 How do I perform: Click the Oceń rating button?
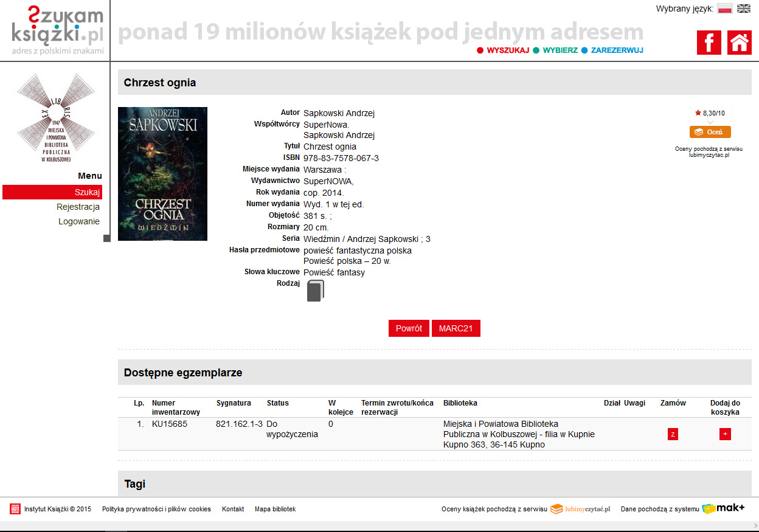(x=710, y=132)
